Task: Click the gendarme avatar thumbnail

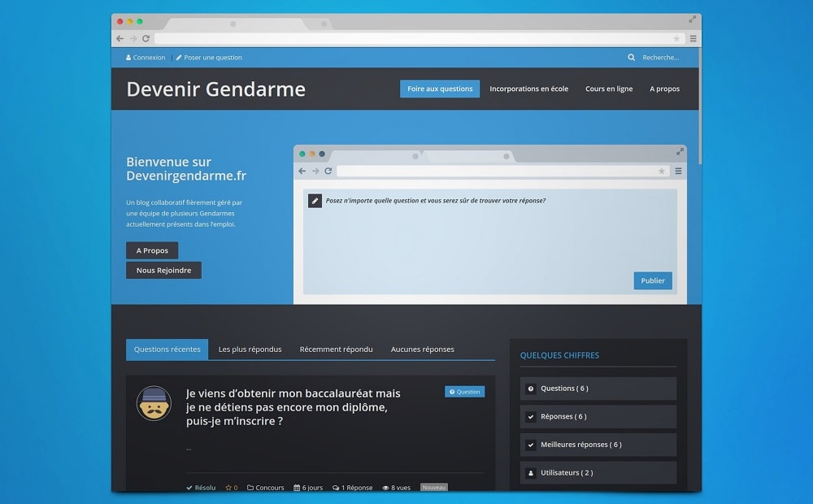Action: [x=154, y=403]
